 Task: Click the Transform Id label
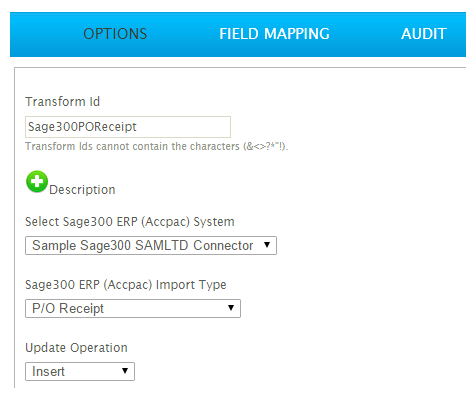click(x=63, y=102)
